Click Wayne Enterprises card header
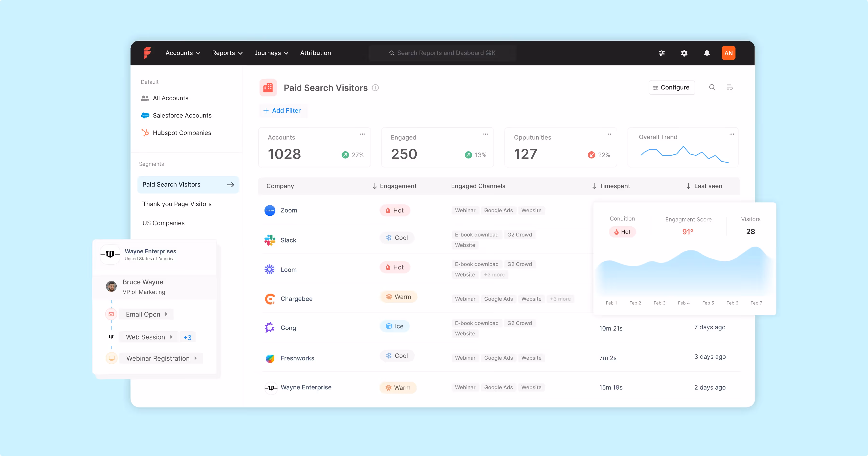The image size is (868, 456). (154, 254)
